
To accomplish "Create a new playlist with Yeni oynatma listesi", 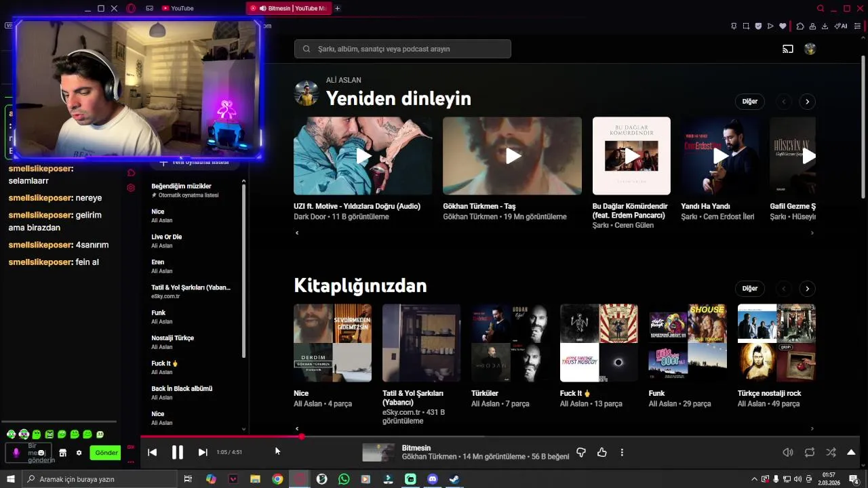I will 194,162.
